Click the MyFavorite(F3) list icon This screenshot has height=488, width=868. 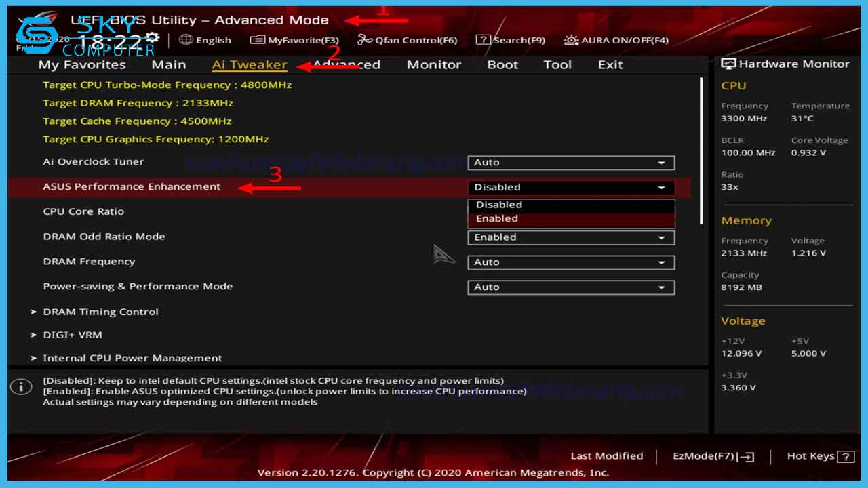coord(257,40)
